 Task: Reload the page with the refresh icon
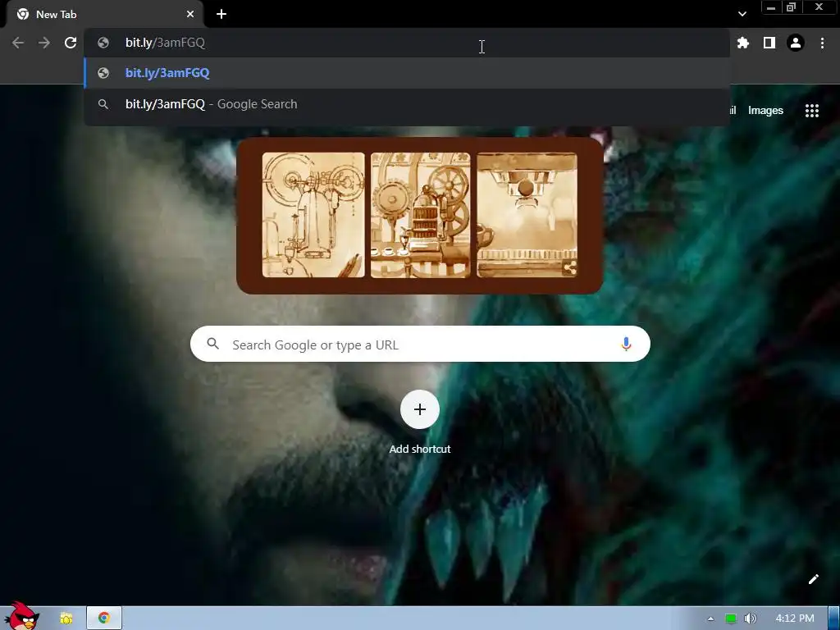[x=71, y=43]
